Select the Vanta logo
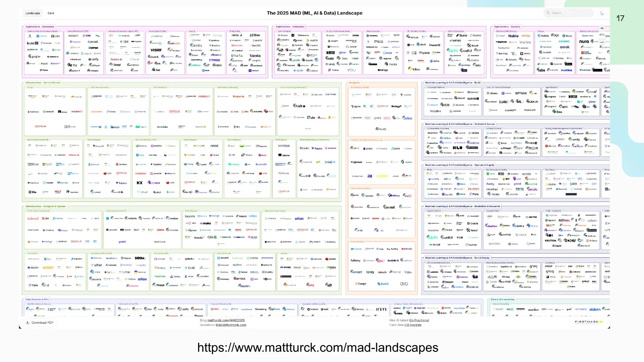Image resolution: width=644 pixels, height=362 pixels. click(x=255, y=56)
